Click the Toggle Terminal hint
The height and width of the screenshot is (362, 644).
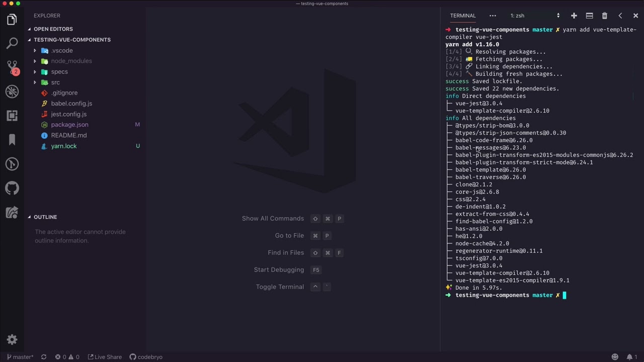point(280,287)
